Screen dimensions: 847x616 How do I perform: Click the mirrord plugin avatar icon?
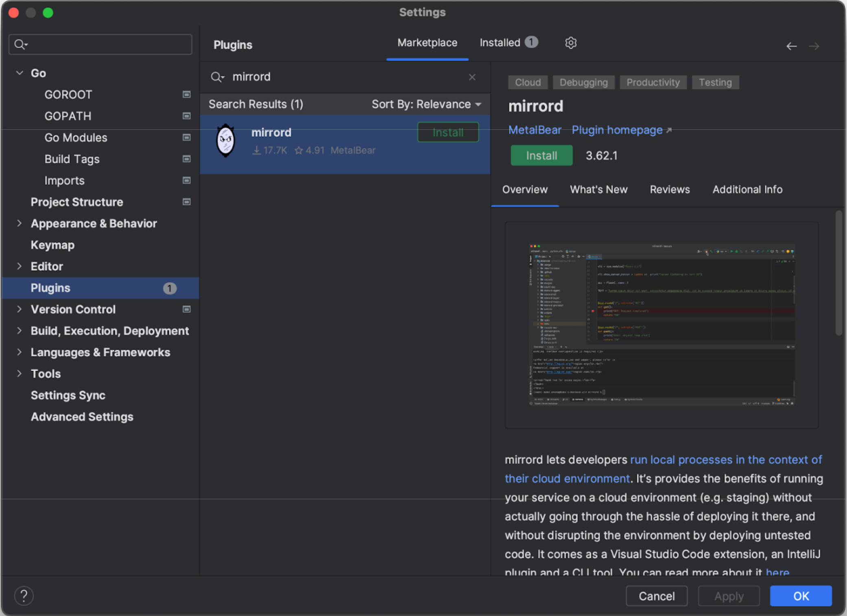(226, 141)
